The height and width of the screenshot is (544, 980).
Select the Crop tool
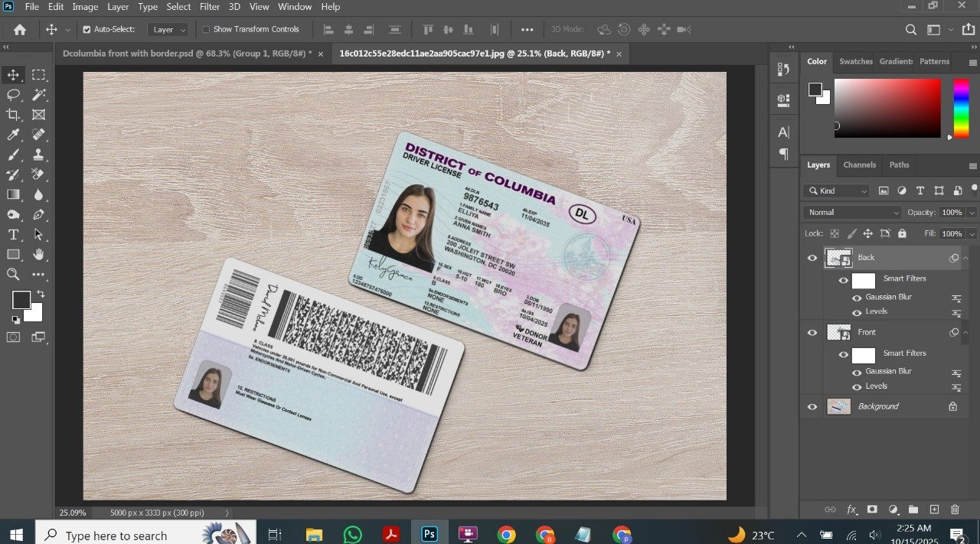click(x=13, y=115)
